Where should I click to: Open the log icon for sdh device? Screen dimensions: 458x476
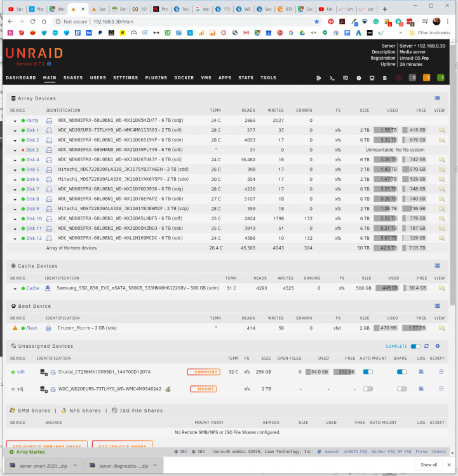click(x=421, y=371)
